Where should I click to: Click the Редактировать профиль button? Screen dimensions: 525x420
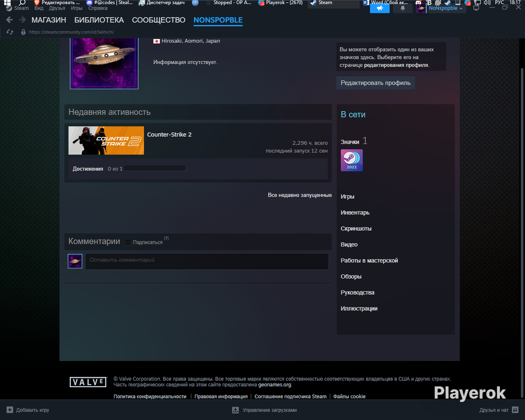pyautogui.click(x=375, y=83)
